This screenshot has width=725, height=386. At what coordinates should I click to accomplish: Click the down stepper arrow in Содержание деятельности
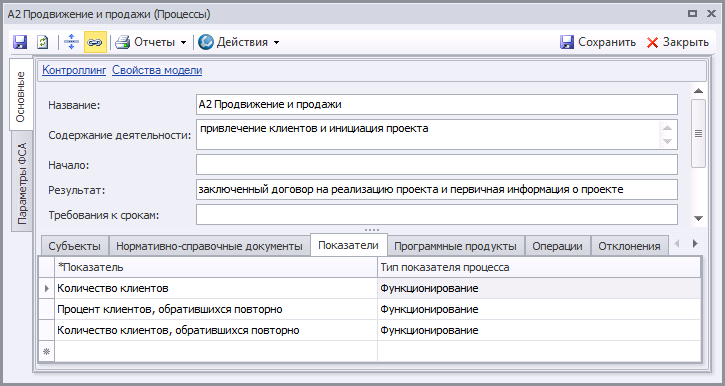click(x=667, y=141)
